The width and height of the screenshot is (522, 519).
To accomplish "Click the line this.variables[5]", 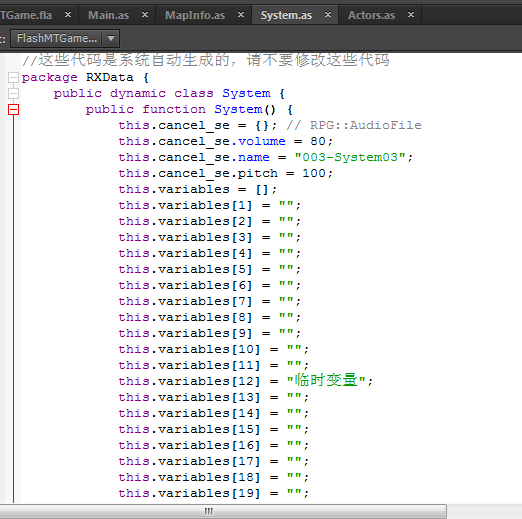I will [210, 269].
